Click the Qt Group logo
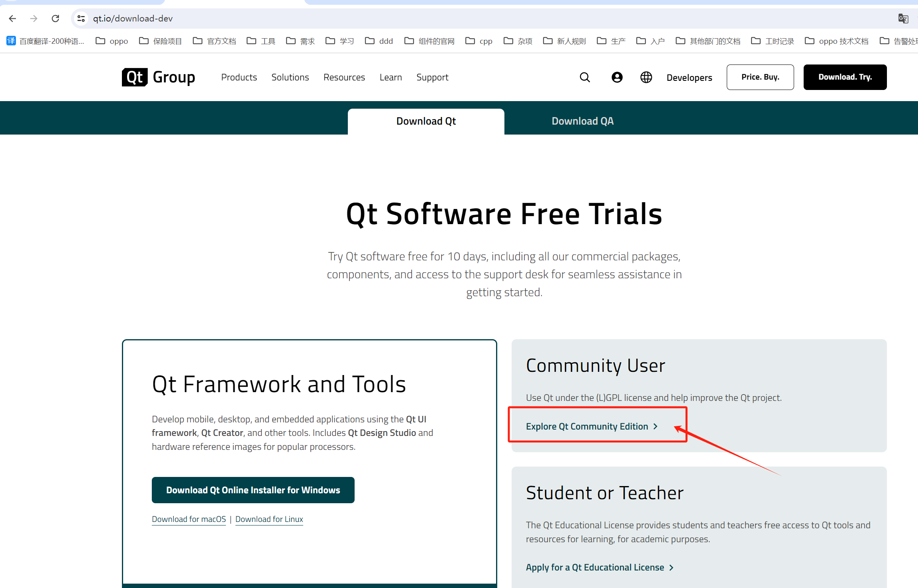This screenshot has height=588, width=918. (159, 77)
